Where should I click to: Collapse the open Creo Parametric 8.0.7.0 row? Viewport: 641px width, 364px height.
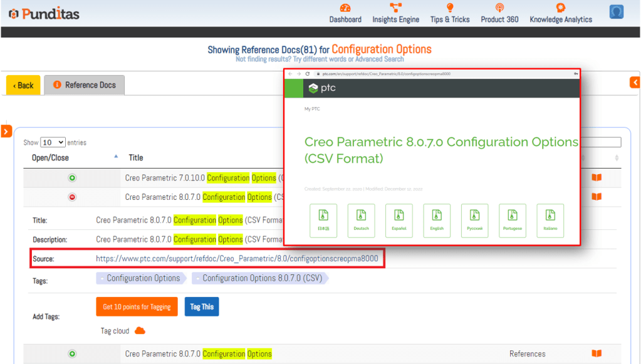(72, 197)
